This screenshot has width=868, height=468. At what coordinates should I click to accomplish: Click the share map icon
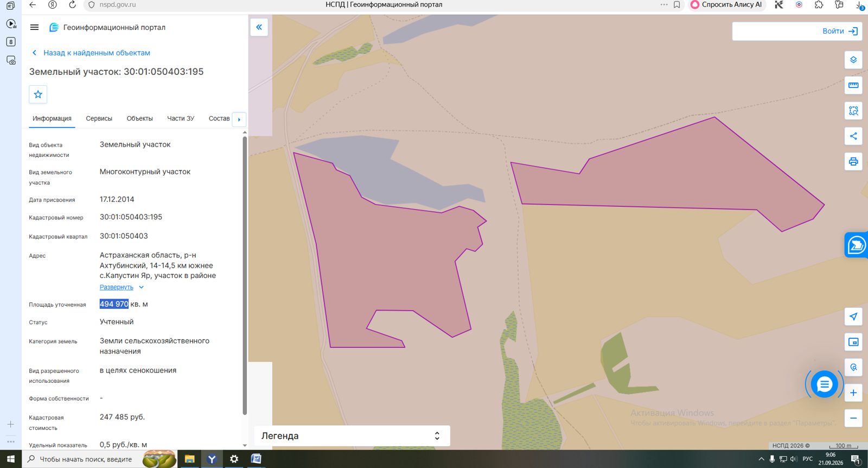(x=853, y=136)
